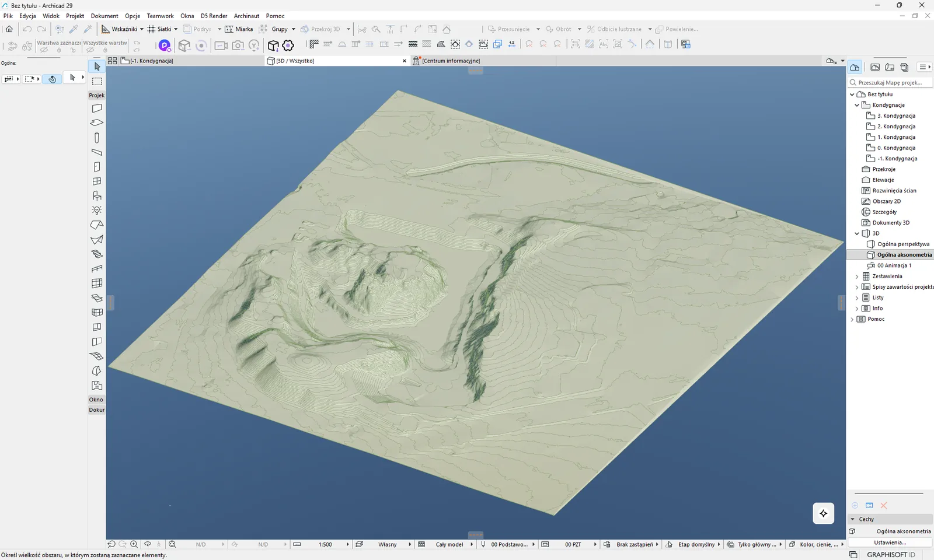
Task: Toggle group suspension icon beside Grupy
Action: [x=264, y=29]
